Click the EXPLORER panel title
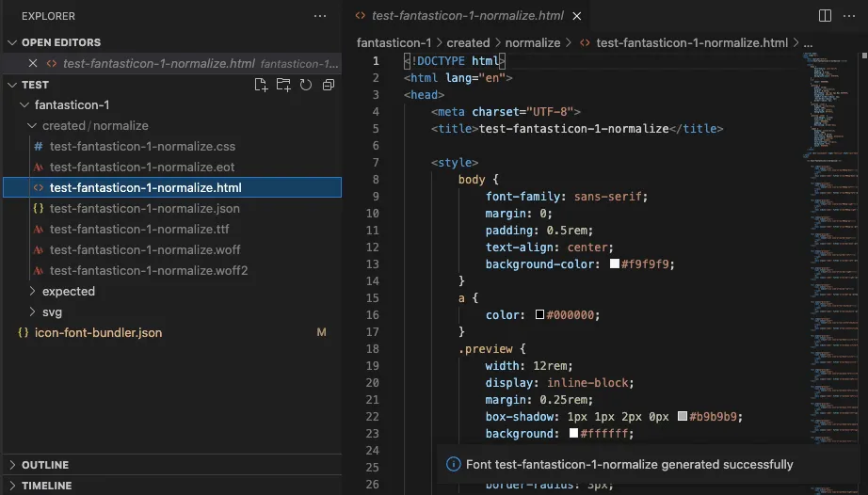The height and width of the screenshot is (495, 868). [x=48, y=16]
